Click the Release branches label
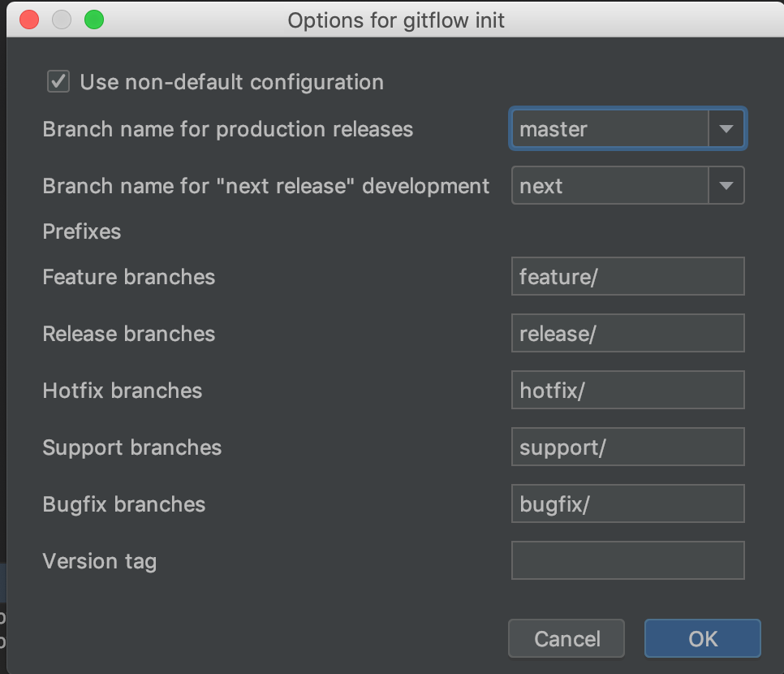The width and height of the screenshot is (784, 674). (129, 334)
